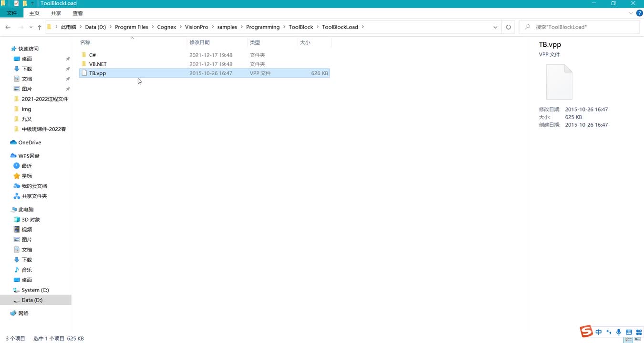This screenshot has height=343, width=644.
Task: Open the 中级班课件-2022春 folder
Action: (44, 129)
